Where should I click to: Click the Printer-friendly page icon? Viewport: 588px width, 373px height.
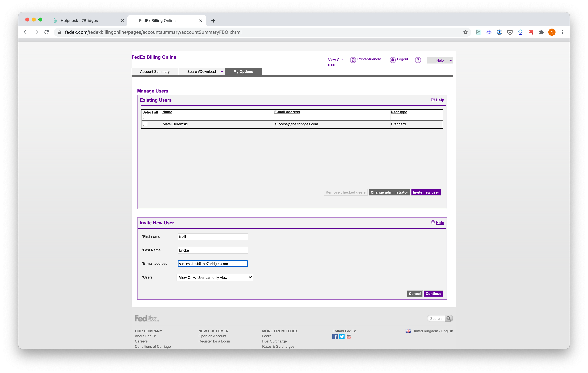[x=353, y=60]
